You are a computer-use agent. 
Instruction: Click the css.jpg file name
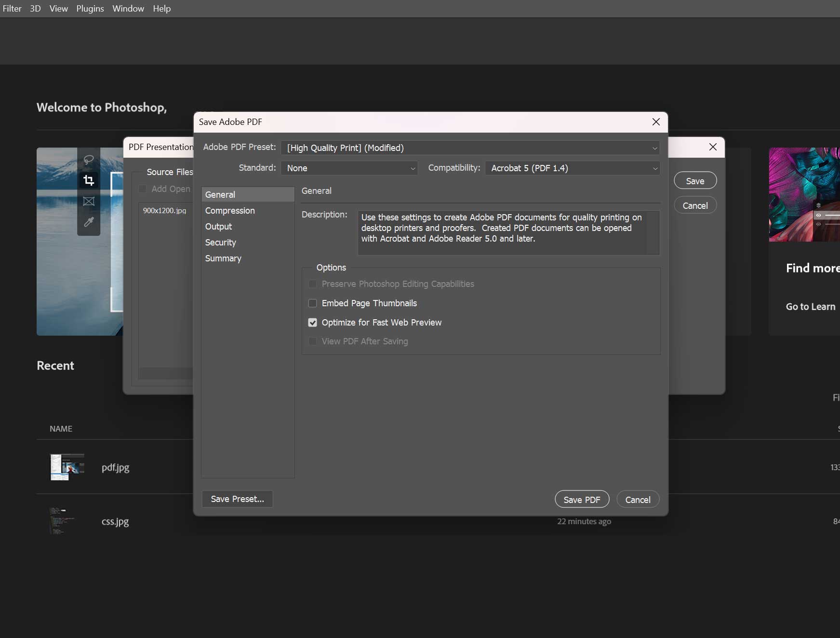click(x=115, y=521)
